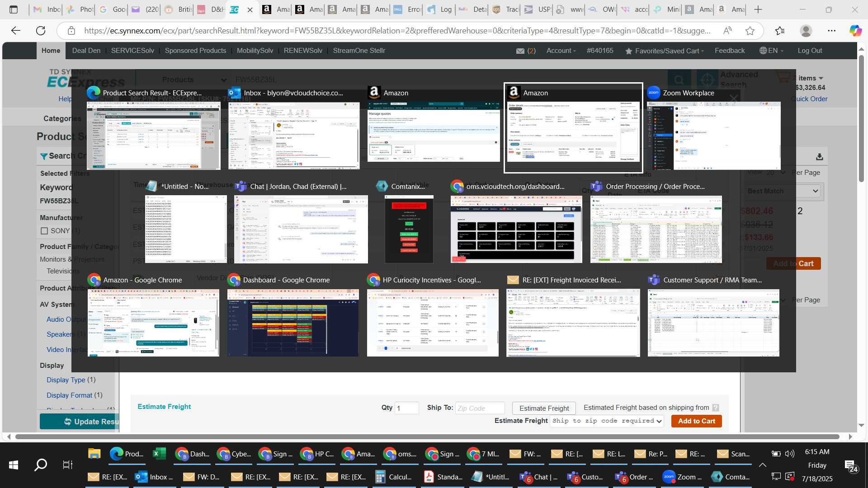The height and width of the screenshot is (488, 868).
Task: Click the new tab plus icon
Action: (758, 9)
